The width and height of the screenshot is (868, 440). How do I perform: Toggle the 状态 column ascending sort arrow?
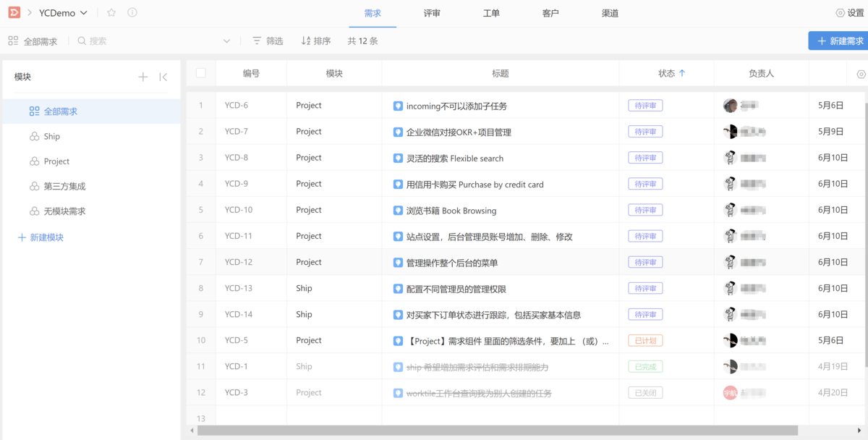(x=684, y=73)
